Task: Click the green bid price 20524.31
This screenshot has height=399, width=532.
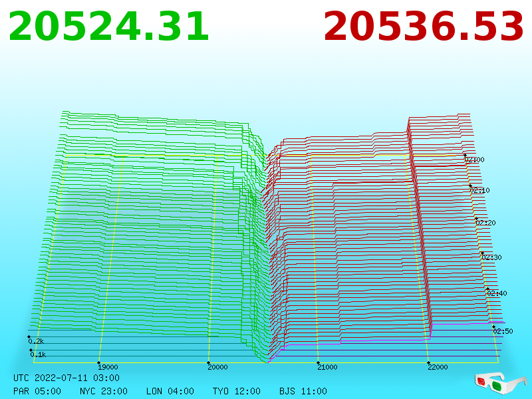Action: [x=108, y=27]
